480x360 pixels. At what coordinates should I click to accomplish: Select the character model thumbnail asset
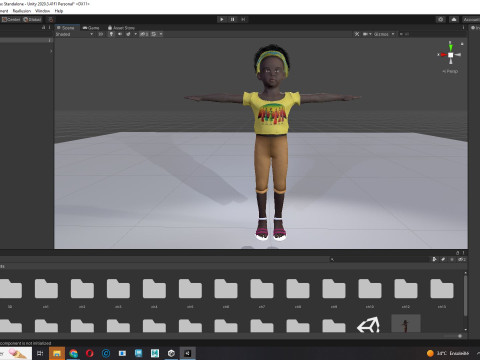coord(405,323)
